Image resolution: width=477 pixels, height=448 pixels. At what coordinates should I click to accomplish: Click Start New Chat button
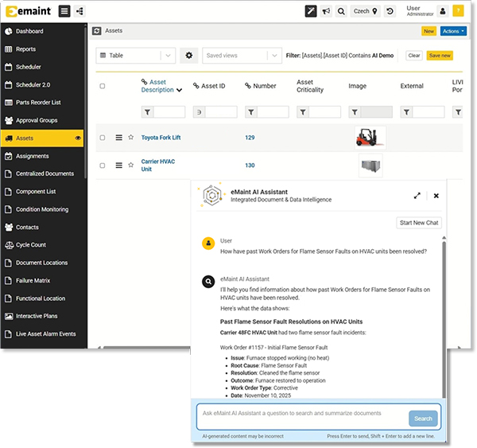pyautogui.click(x=419, y=223)
